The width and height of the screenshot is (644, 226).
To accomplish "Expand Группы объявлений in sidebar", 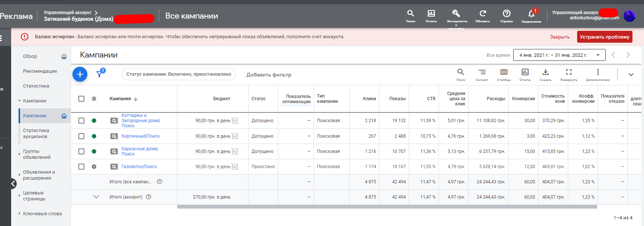I will [x=36, y=154].
